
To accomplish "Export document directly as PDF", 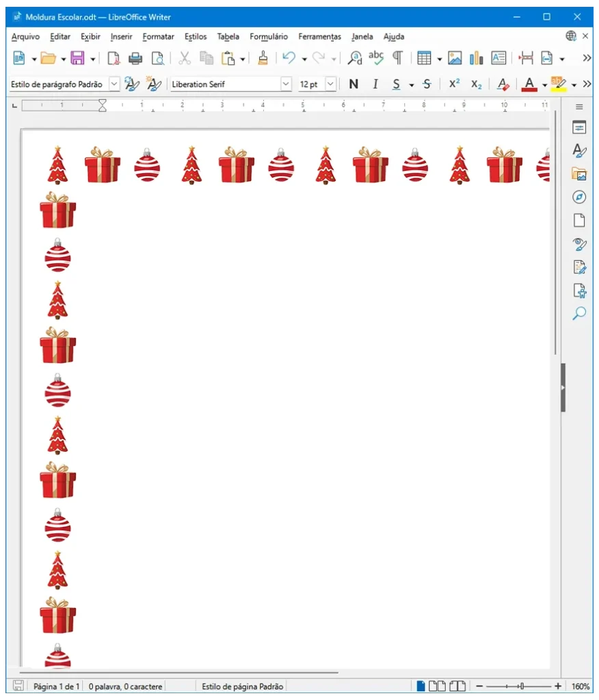I will click(x=114, y=59).
